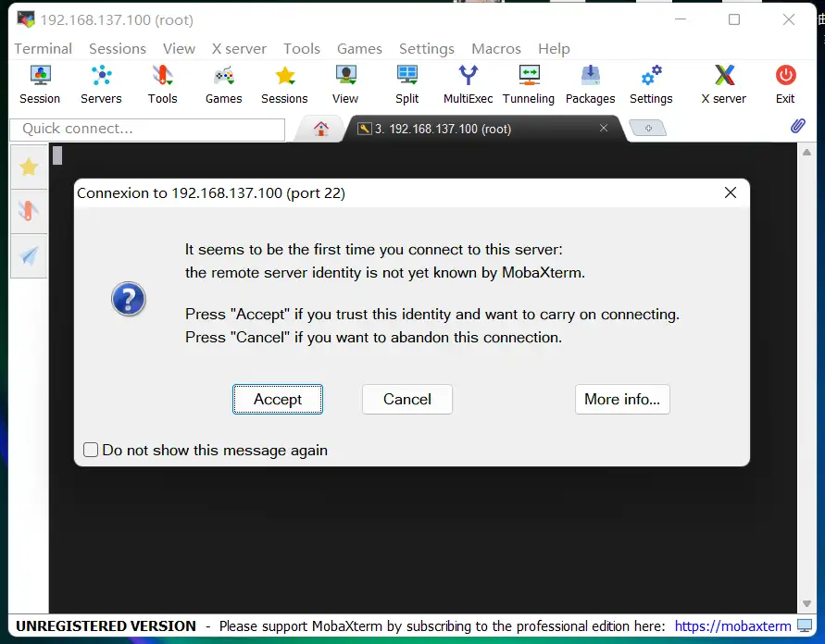Activate the MultiExec toolbar icon

coord(468,84)
